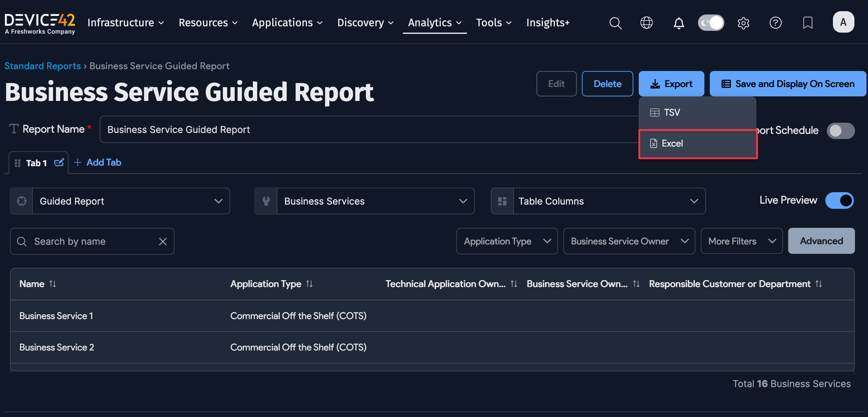Click the edit icon on Tab 1
Viewport: 868px width, 417px height.
click(x=59, y=163)
